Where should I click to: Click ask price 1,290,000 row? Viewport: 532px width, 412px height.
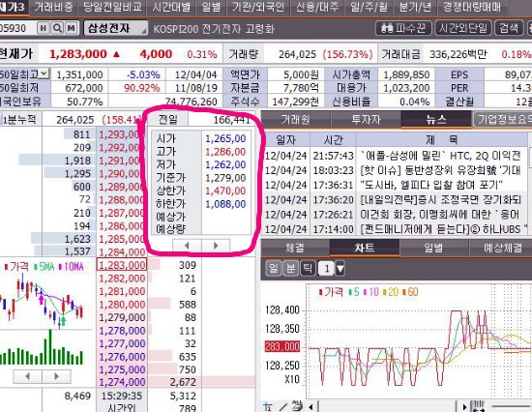[122, 174]
